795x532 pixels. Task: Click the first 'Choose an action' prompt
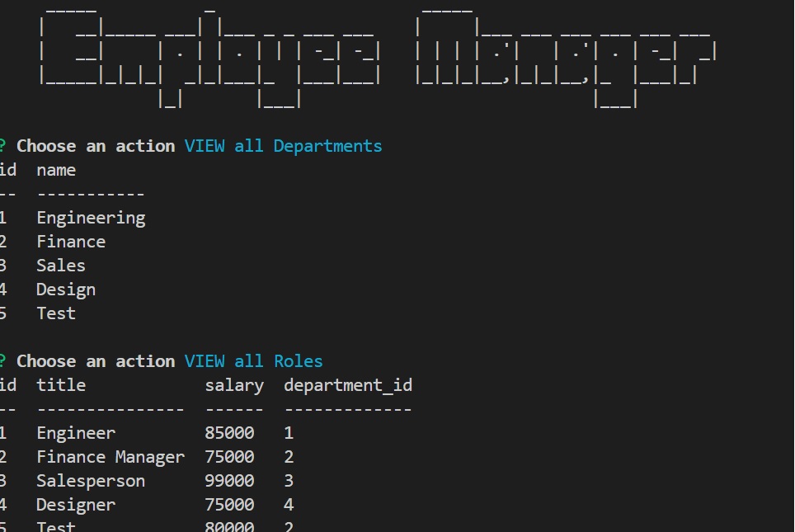pos(96,146)
